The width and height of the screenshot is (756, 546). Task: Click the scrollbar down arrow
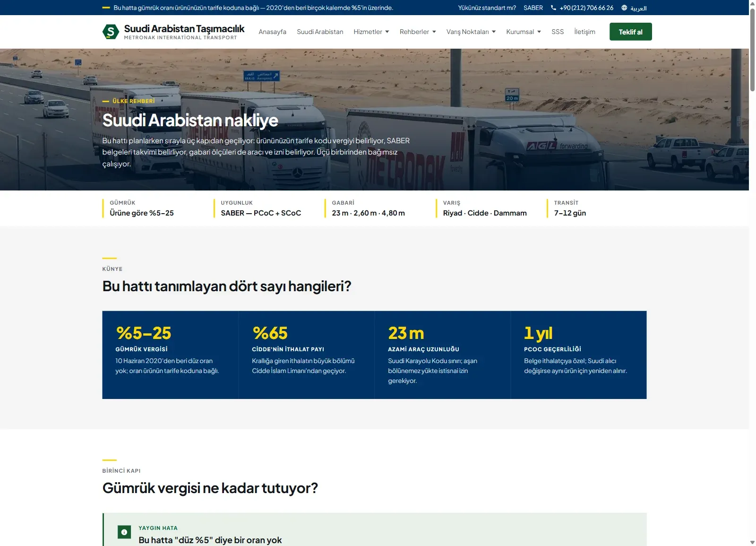[x=752, y=542]
